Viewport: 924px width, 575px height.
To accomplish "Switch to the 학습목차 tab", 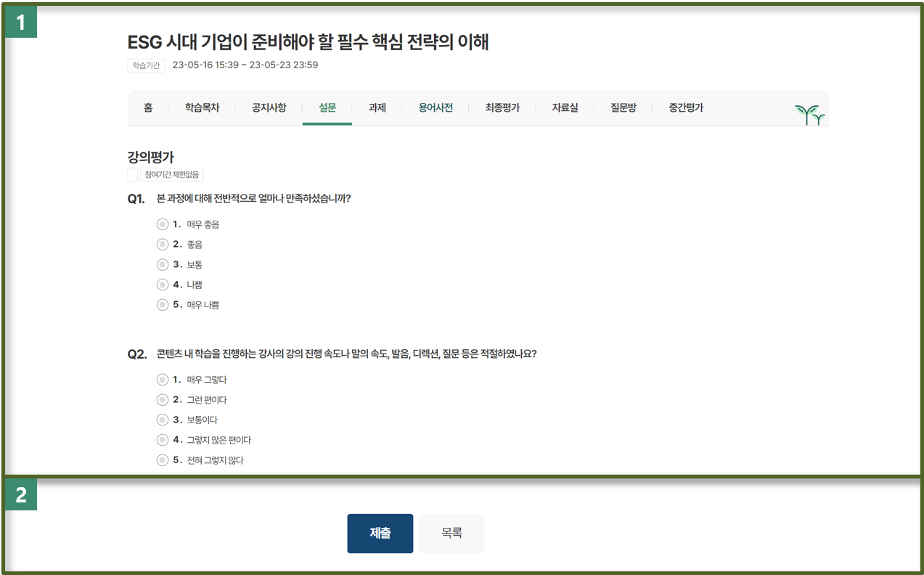I will [x=202, y=107].
